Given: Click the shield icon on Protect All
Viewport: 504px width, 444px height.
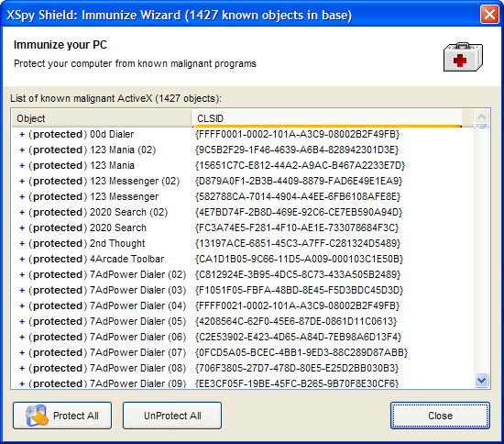Looking at the screenshot, I should 37,416.
